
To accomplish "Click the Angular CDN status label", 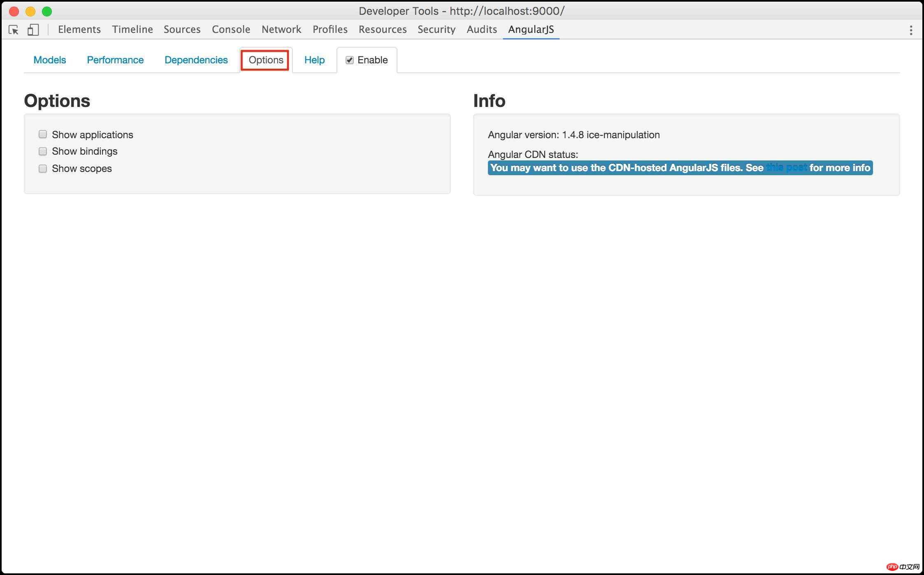I will (x=533, y=155).
